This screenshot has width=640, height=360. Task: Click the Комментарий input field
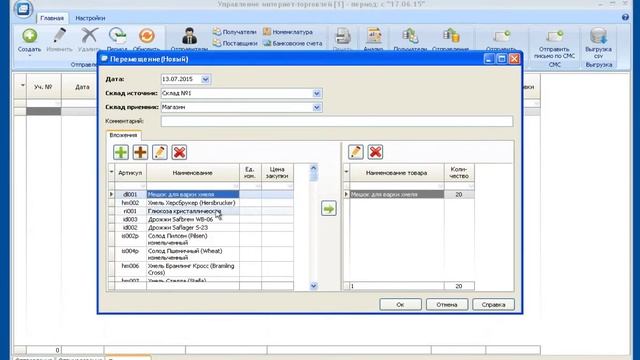coord(337,121)
